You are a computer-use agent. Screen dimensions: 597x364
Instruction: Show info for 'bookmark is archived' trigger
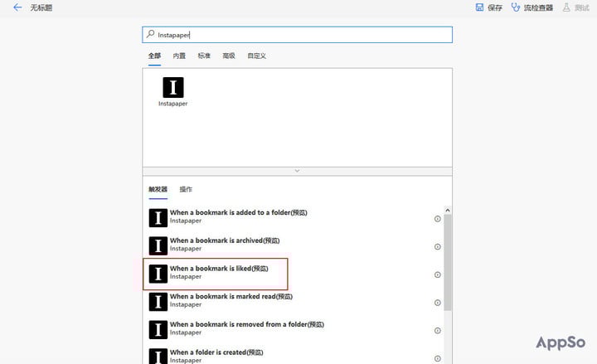coord(438,247)
